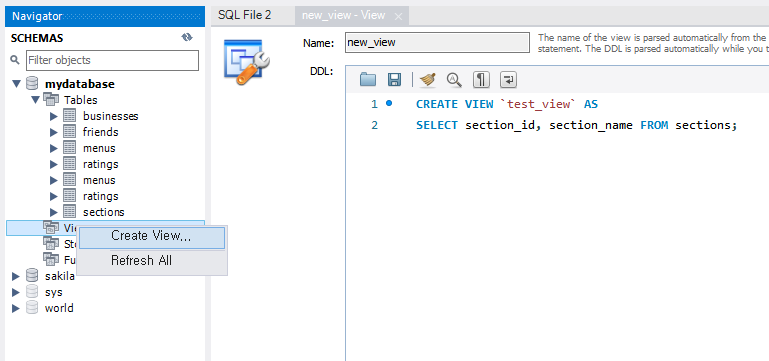This screenshot has width=769, height=361.
Task: Click the sakila schema cylinder icon
Action: pyautogui.click(x=32, y=276)
